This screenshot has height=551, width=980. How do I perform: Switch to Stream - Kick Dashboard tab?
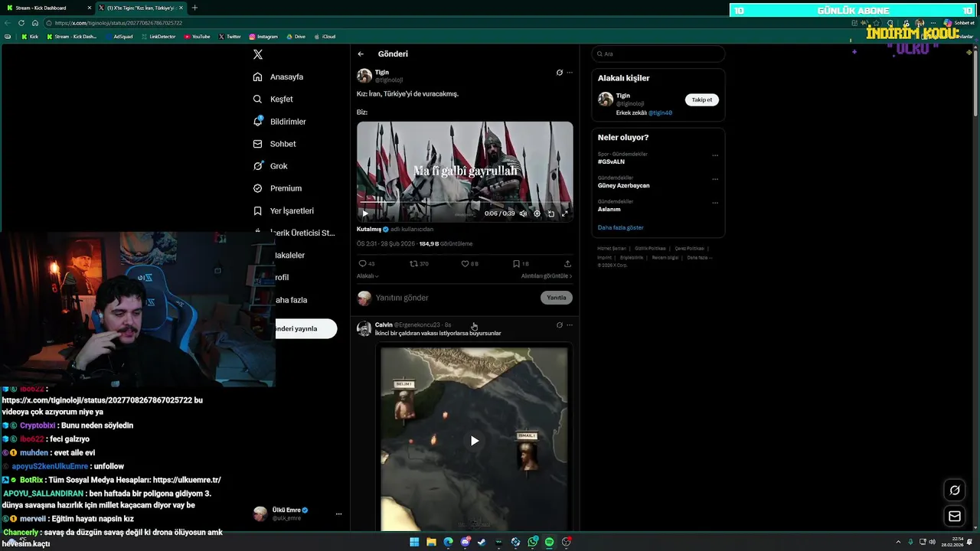click(x=47, y=8)
